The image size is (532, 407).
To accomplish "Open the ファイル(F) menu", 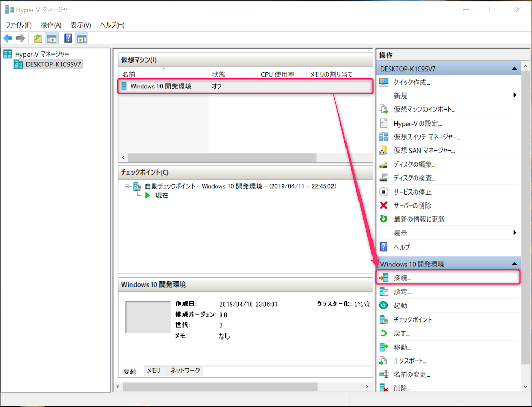I will pyautogui.click(x=19, y=25).
